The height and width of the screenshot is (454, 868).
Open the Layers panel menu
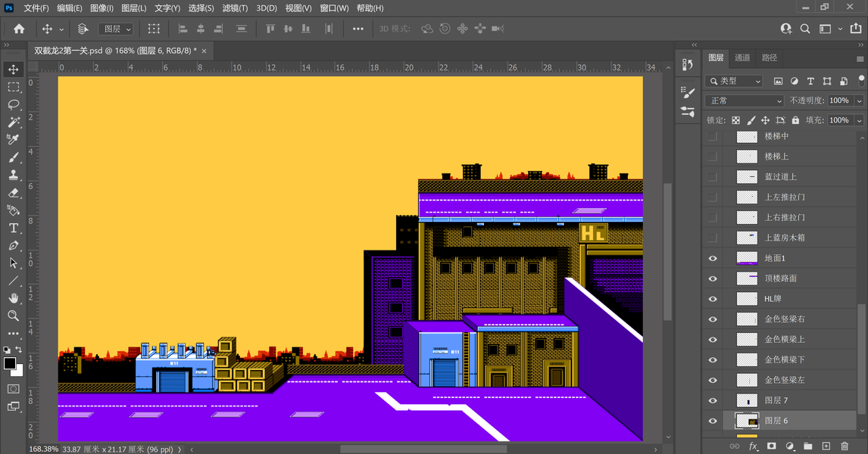pos(860,58)
